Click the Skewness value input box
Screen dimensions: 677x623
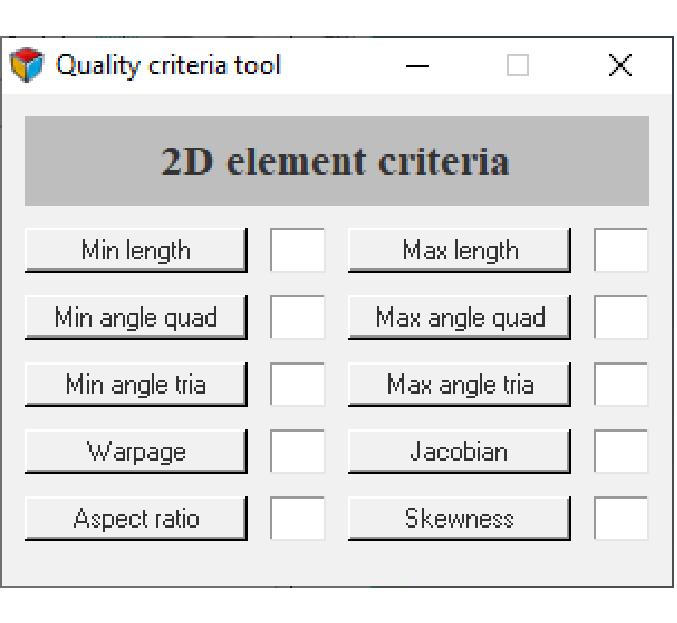click(621, 519)
